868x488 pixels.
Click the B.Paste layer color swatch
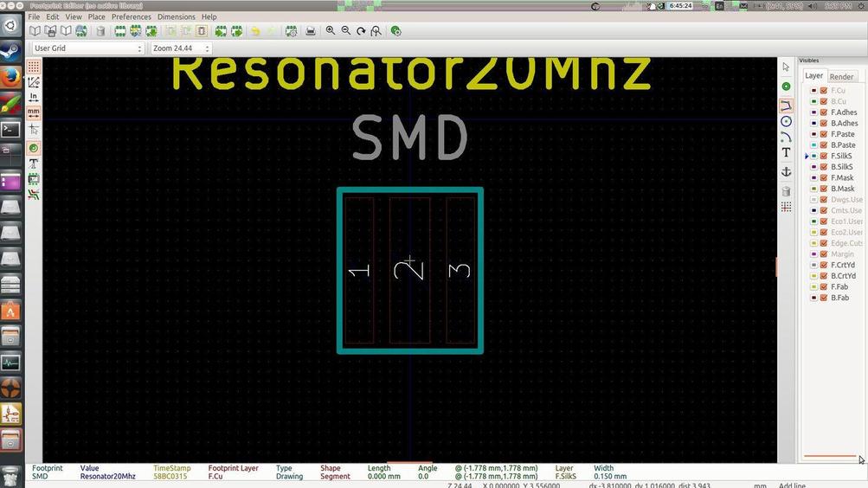[813, 145]
